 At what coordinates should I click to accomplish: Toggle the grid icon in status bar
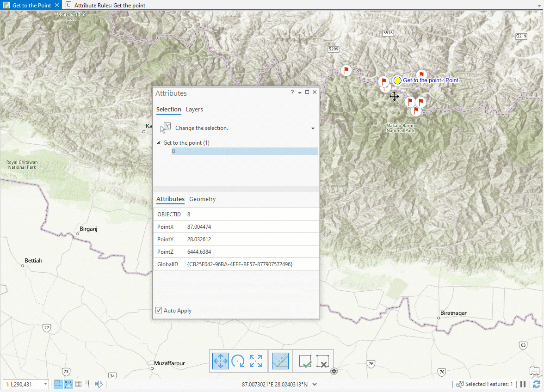(x=79, y=384)
